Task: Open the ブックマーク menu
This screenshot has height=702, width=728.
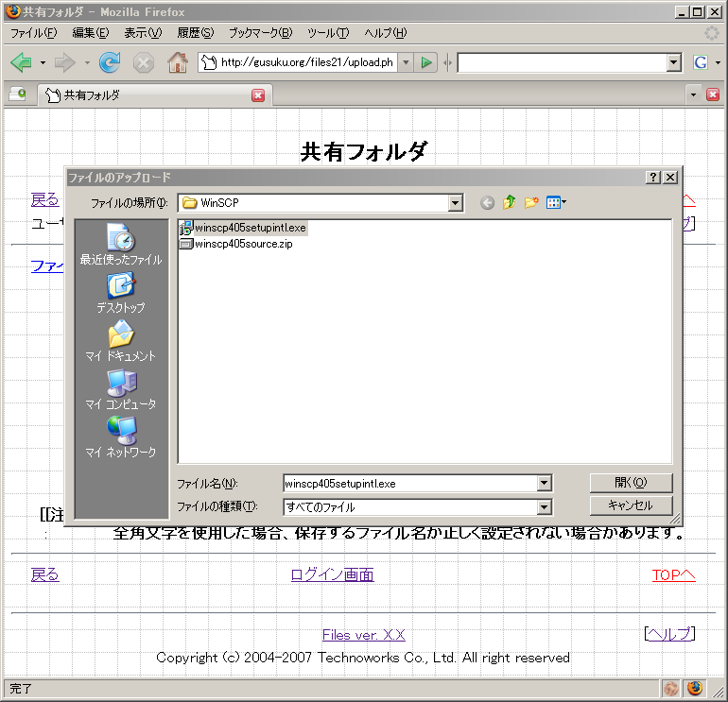Action: 260,33
